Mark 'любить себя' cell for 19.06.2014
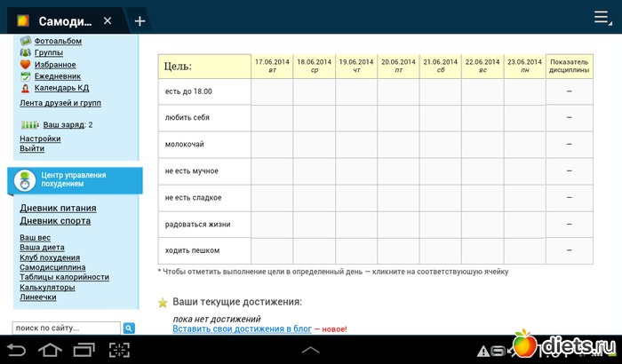 click(x=356, y=118)
